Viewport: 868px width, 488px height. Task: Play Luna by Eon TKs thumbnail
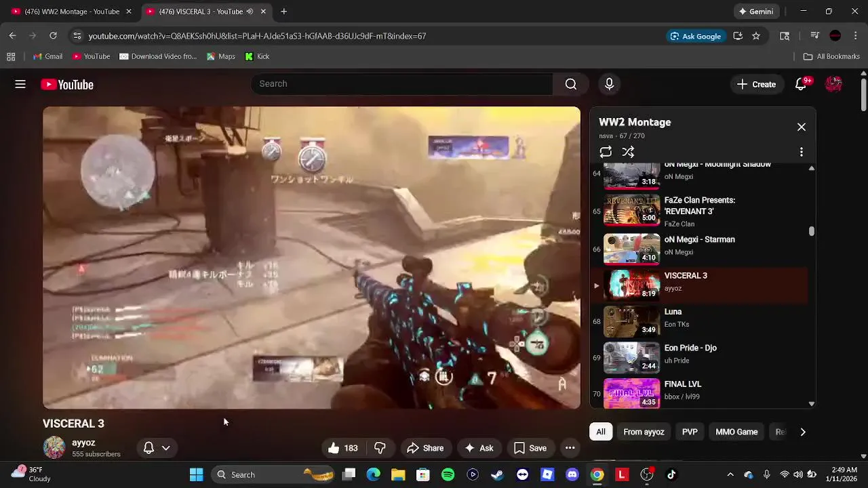coord(631,321)
